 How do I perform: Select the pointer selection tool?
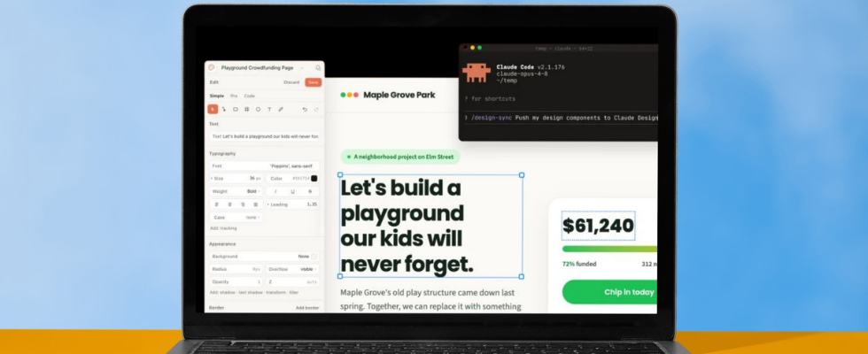point(213,110)
